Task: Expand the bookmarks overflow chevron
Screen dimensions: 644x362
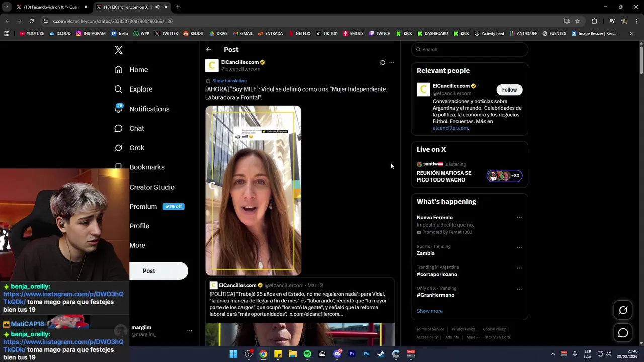Action: click(631, 34)
